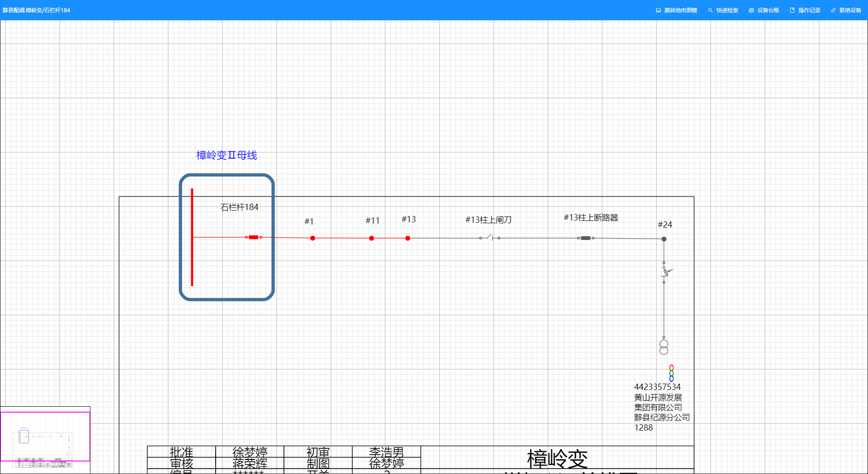The image size is (868, 474).
Task: Click the #13柱上断路器 label
Action: 591,218
